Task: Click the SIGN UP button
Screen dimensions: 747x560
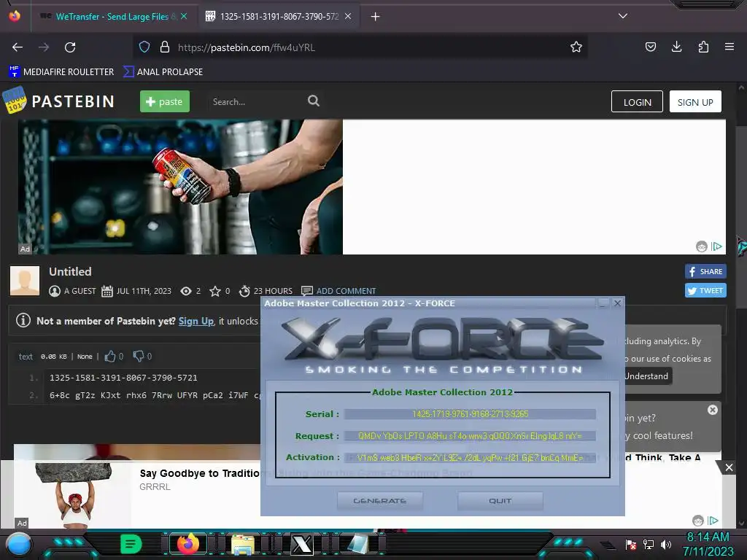Action: (695, 102)
